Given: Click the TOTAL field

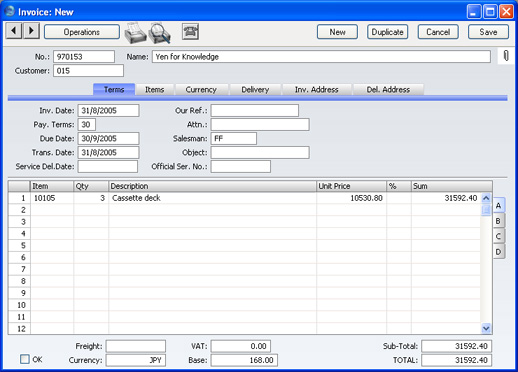Looking at the screenshot, I should [456, 360].
